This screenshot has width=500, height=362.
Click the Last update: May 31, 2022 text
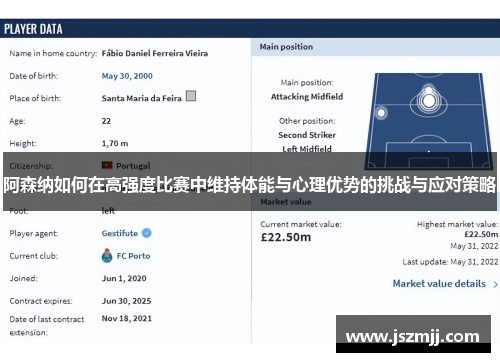(450, 262)
